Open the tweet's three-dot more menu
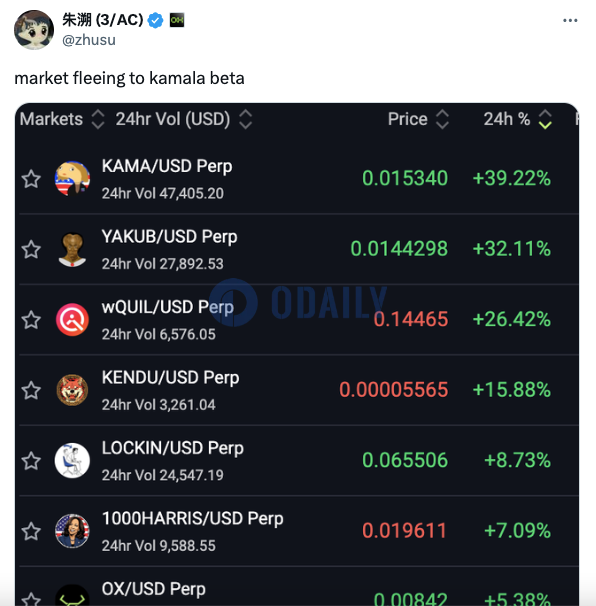The height and width of the screenshot is (606, 596). (570, 20)
